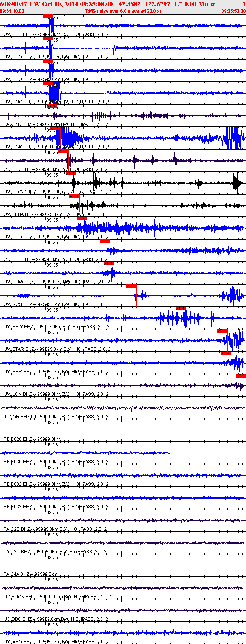Viewport: 246px width, 644px height.
Task: Click red pick flag on CC.SEP trace
Action: coord(105,241)
